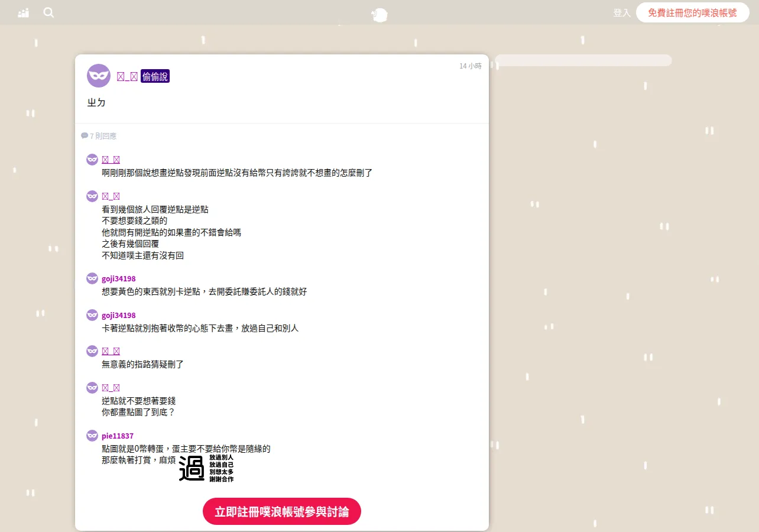This screenshot has height=532, width=759.
Task: Click 立即註冊噗浪帳號參與討論 button
Action: pyautogui.click(x=282, y=511)
